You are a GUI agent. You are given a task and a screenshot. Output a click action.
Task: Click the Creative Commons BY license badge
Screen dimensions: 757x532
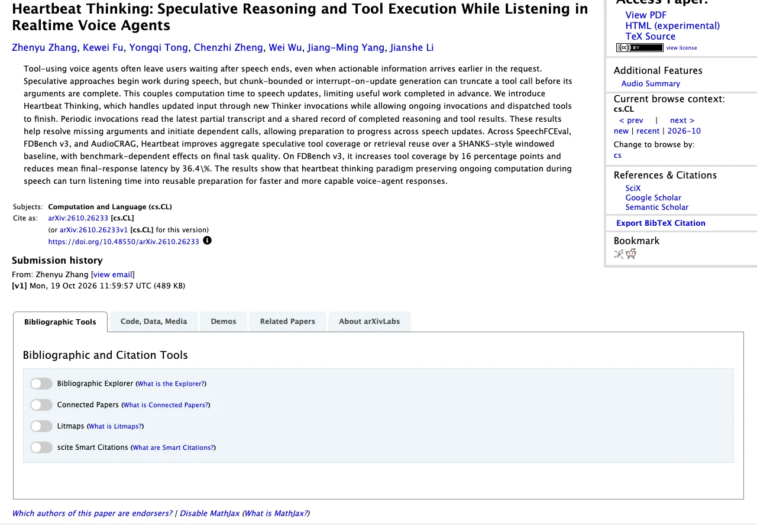point(639,48)
